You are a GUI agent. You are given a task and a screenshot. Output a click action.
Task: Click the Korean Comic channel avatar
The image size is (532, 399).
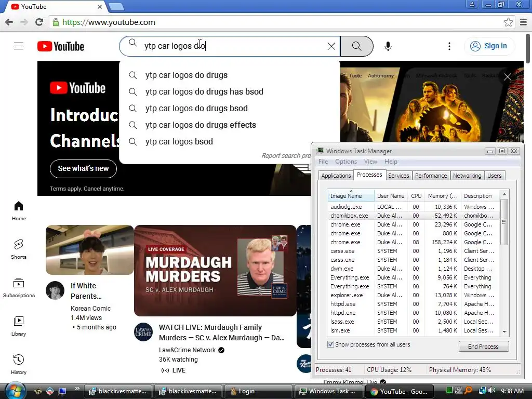click(x=55, y=290)
